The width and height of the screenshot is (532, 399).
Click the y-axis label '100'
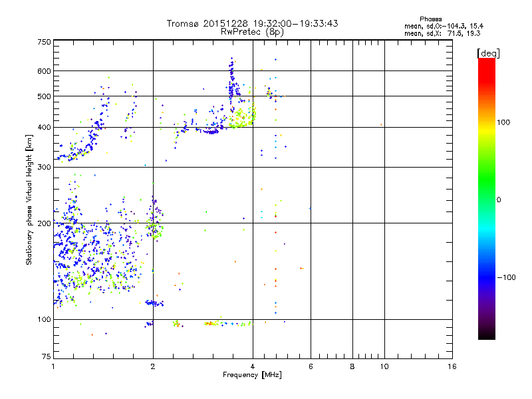[44, 320]
